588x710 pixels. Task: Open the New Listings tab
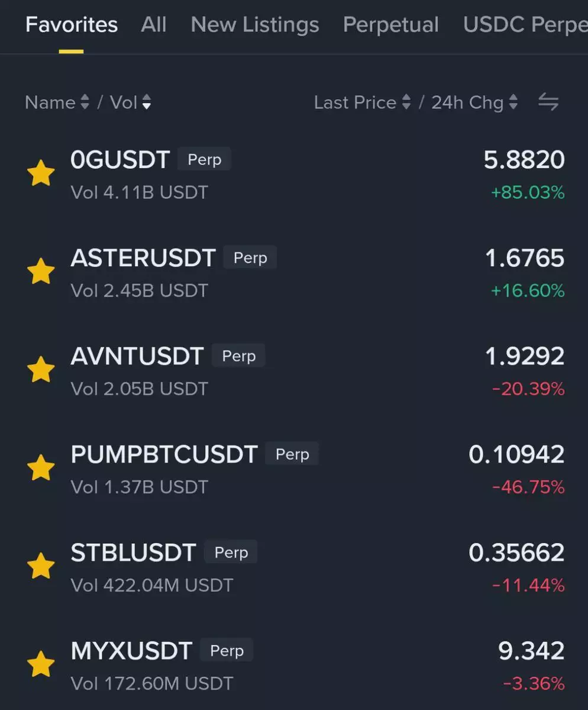(x=255, y=25)
